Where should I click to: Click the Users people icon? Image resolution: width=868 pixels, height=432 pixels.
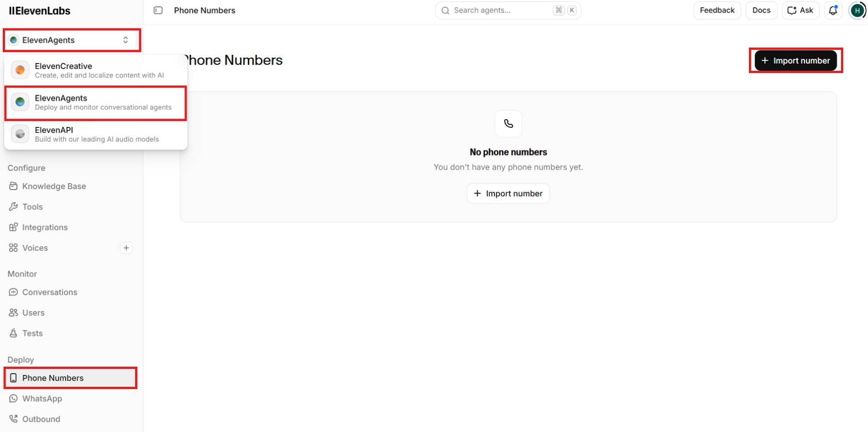13,313
